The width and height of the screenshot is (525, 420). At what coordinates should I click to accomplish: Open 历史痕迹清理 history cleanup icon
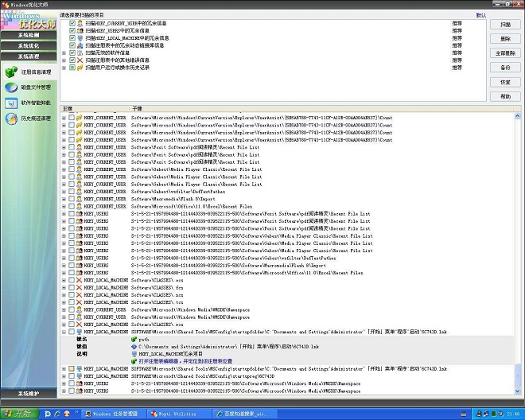click(x=12, y=119)
